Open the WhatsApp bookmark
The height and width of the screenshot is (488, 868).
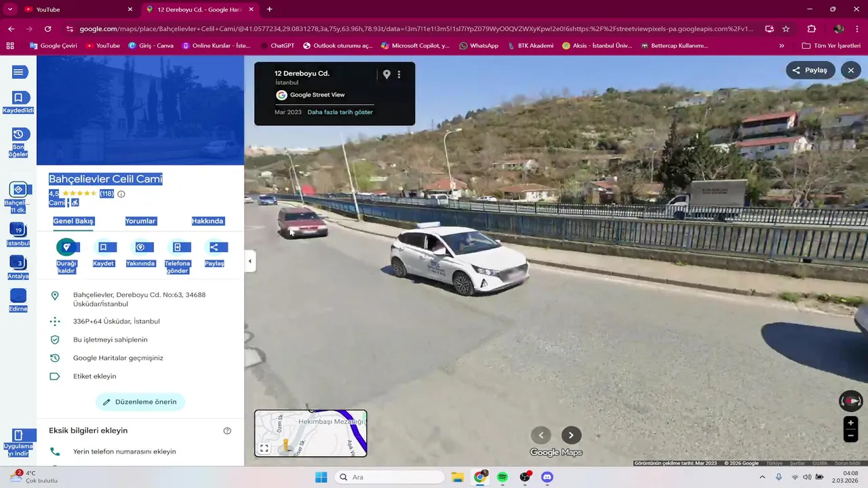(479, 45)
